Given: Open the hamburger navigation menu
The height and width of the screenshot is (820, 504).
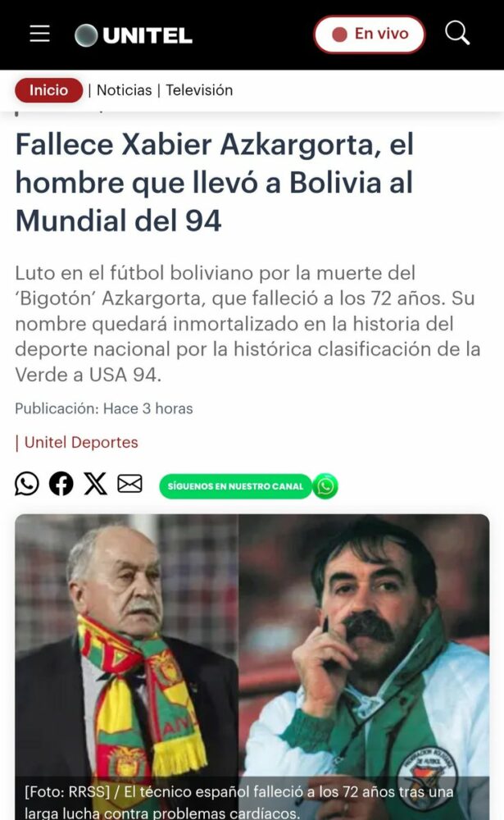Looking at the screenshot, I should [x=39, y=34].
